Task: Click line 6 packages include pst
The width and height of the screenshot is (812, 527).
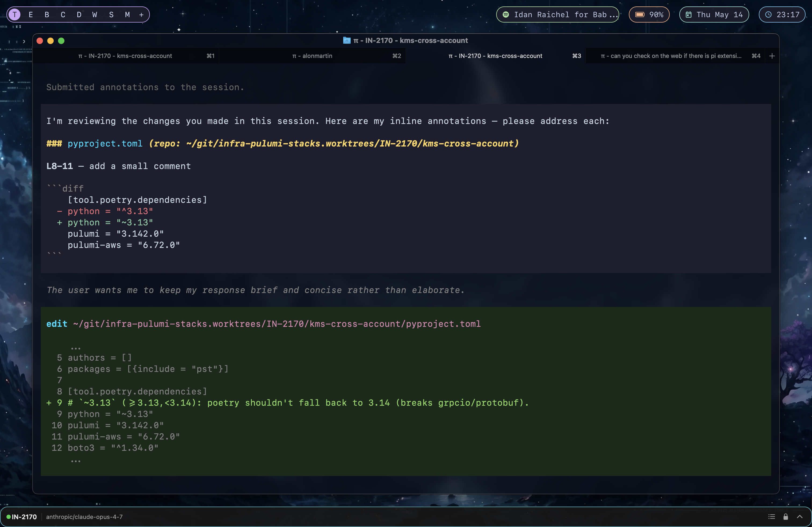Action: [x=143, y=369]
